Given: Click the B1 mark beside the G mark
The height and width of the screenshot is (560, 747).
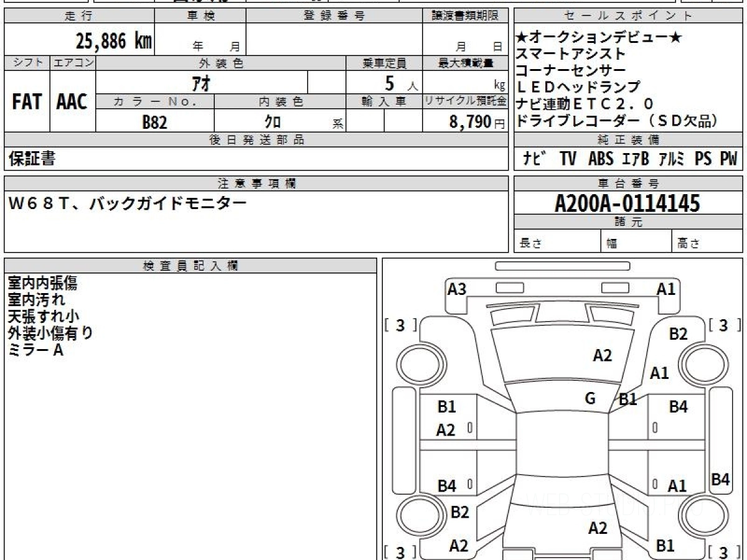Looking at the screenshot, I should pyautogui.click(x=627, y=399).
